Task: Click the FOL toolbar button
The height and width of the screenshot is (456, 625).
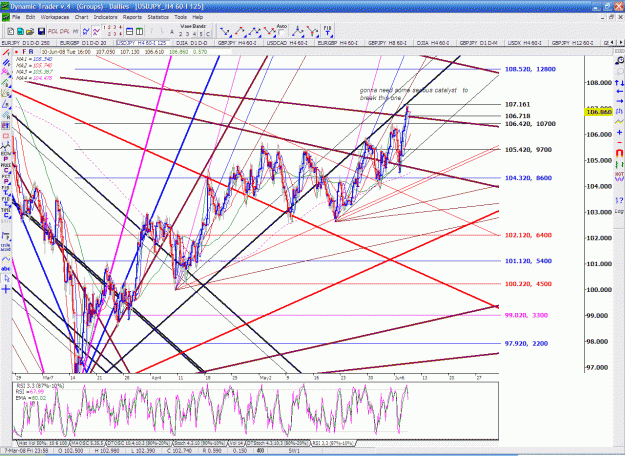Action: coord(53,31)
